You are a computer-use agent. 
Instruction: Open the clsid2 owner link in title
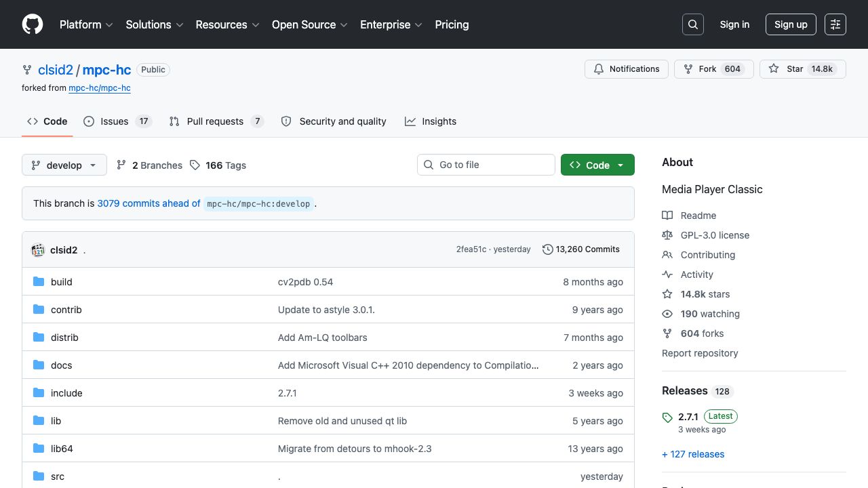coord(56,70)
